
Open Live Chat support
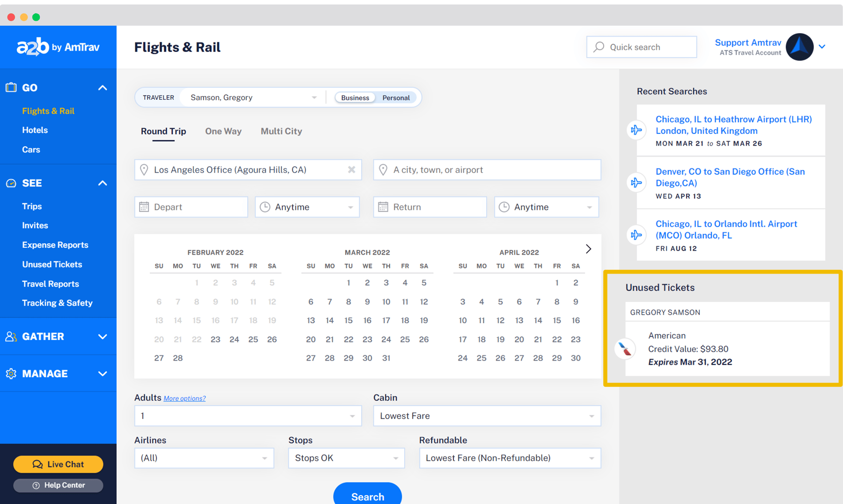tap(58, 464)
